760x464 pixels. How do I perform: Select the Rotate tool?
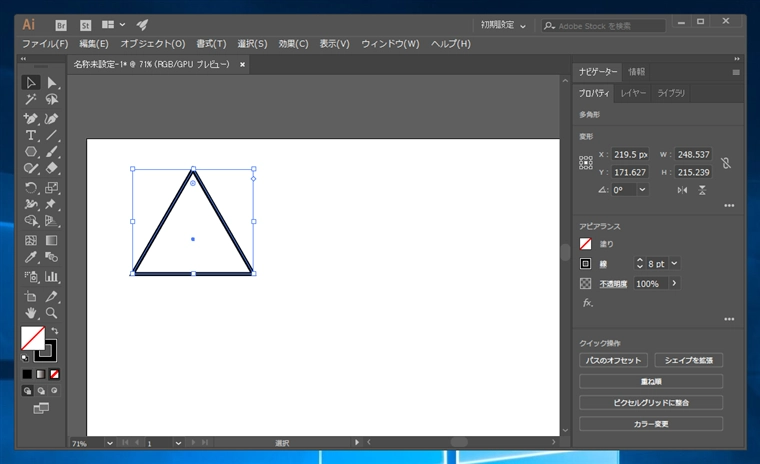(31, 188)
